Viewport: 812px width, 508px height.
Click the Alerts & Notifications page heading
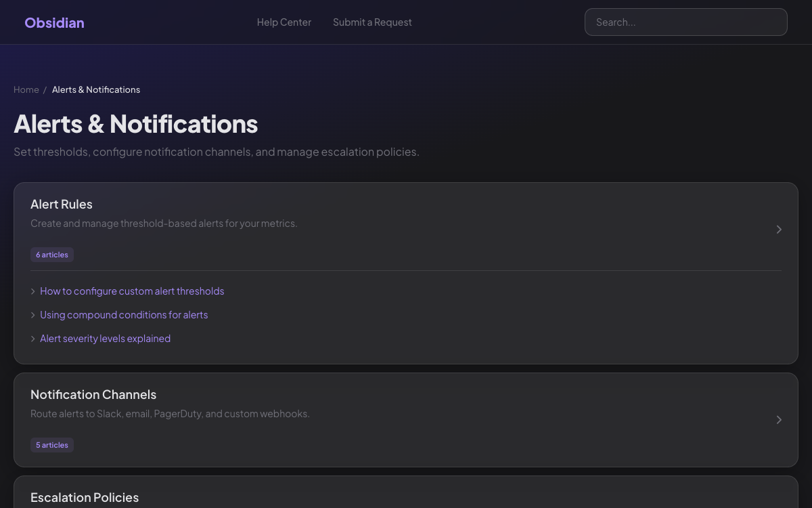coord(135,124)
